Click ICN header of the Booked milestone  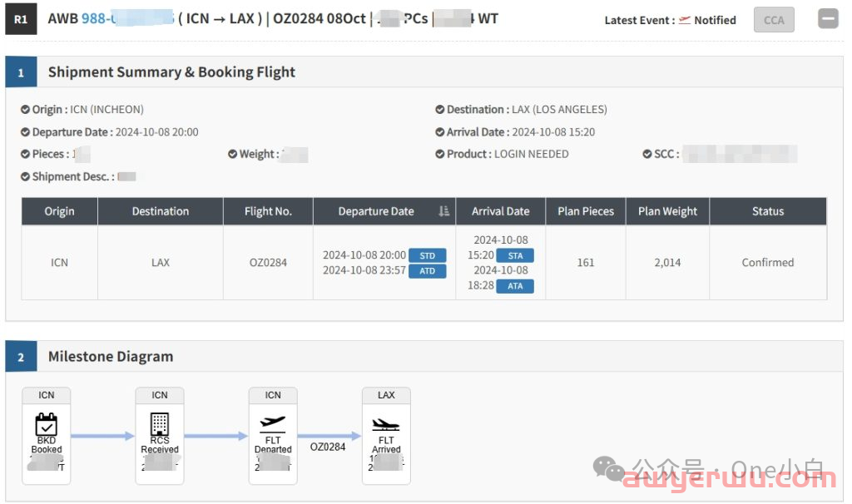tap(47, 395)
